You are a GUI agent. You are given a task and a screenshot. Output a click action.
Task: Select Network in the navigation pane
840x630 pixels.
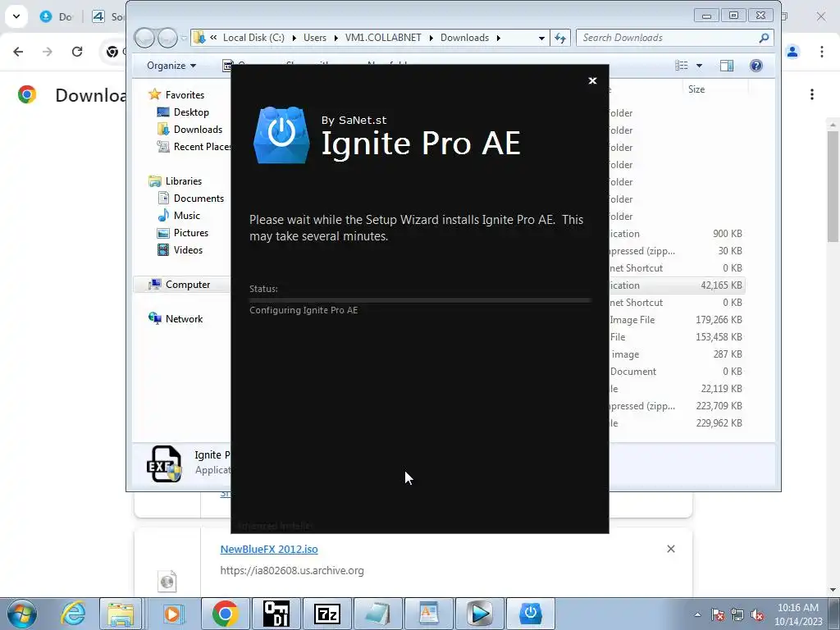[184, 319]
